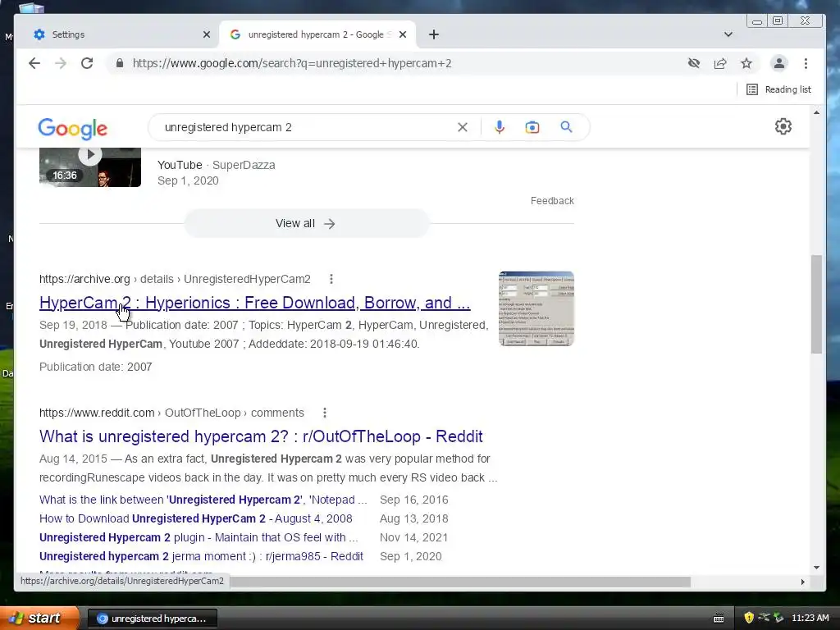Open the third-party cookies blocked eye icon
The image size is (840, 630).
[x=694, y=63]
